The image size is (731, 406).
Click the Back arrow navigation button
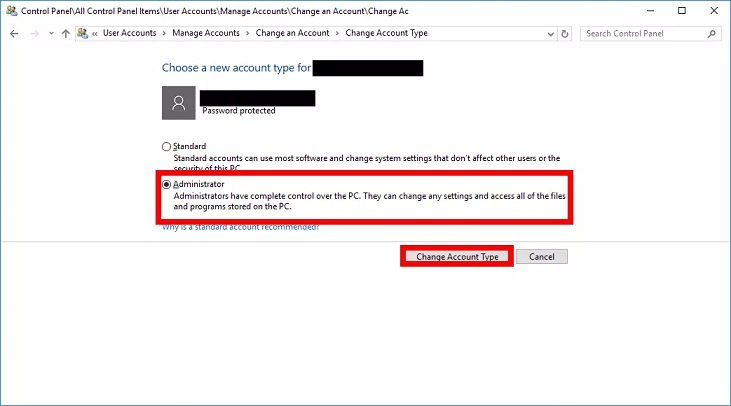14,33
